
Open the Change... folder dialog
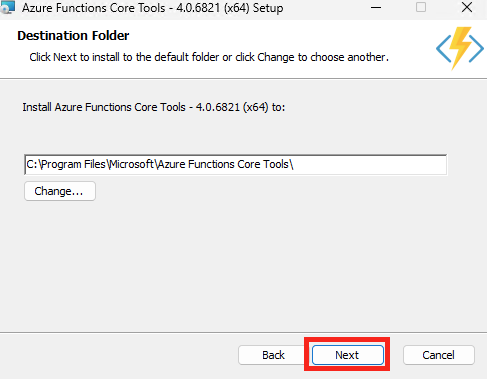point(60,191)
